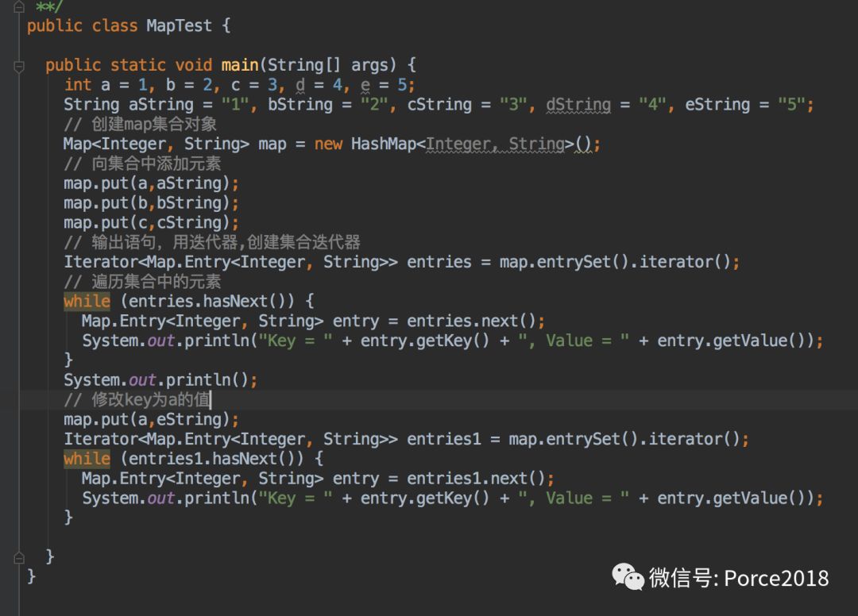This screenshot has width=858, height=616.
Task: Click the underlined dString variable
Action: click(x=578, y=105)
